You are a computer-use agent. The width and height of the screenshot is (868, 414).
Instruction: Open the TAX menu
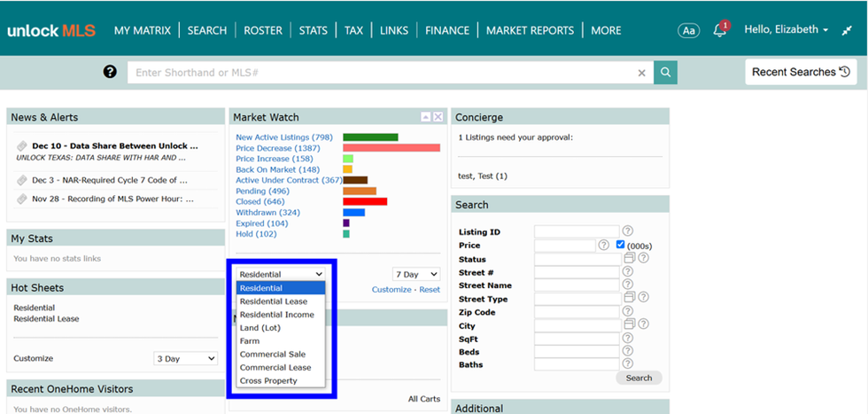click(353, 30)
